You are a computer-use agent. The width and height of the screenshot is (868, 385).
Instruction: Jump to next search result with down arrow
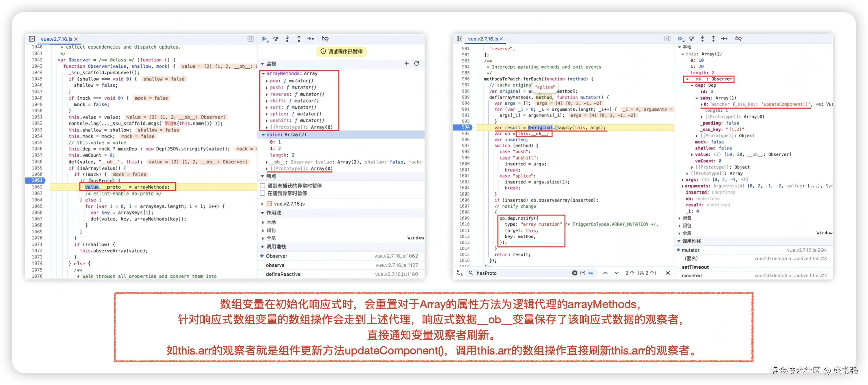pos(616,273)
